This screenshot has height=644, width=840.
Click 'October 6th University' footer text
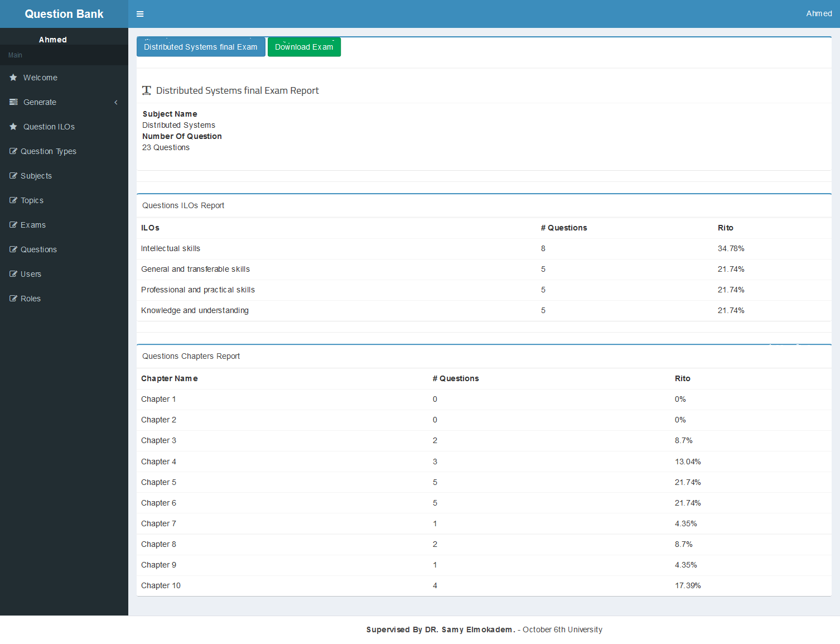click(x=562, y=629)
